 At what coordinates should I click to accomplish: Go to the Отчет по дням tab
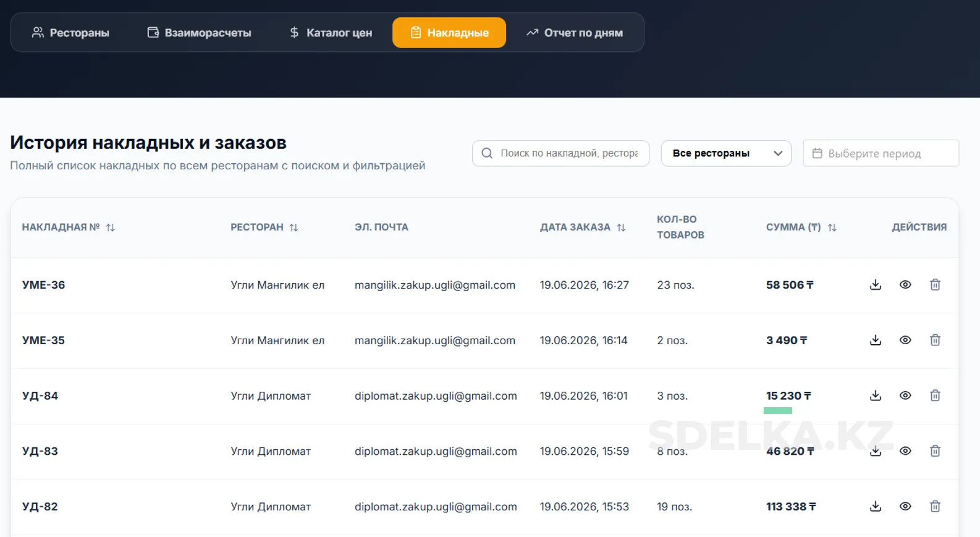575,33
